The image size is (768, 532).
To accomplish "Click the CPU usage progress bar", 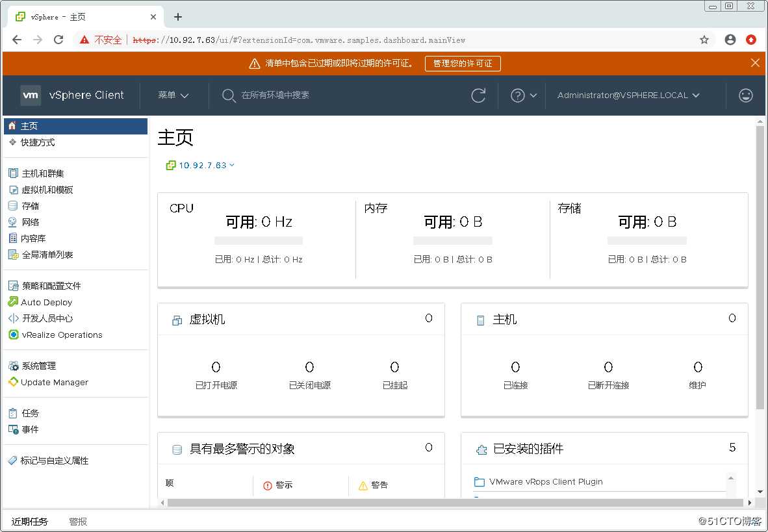I will [x=259, y=240].
